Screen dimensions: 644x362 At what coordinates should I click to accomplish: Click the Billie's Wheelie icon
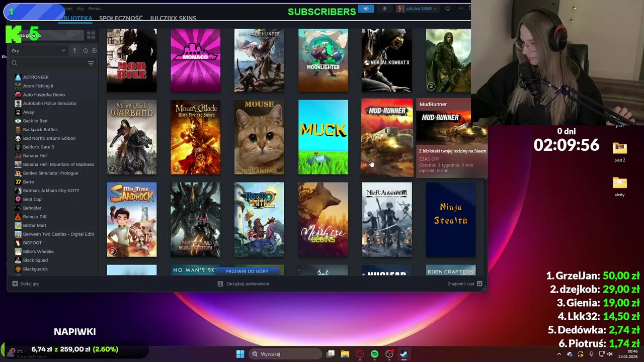[18, 251]
